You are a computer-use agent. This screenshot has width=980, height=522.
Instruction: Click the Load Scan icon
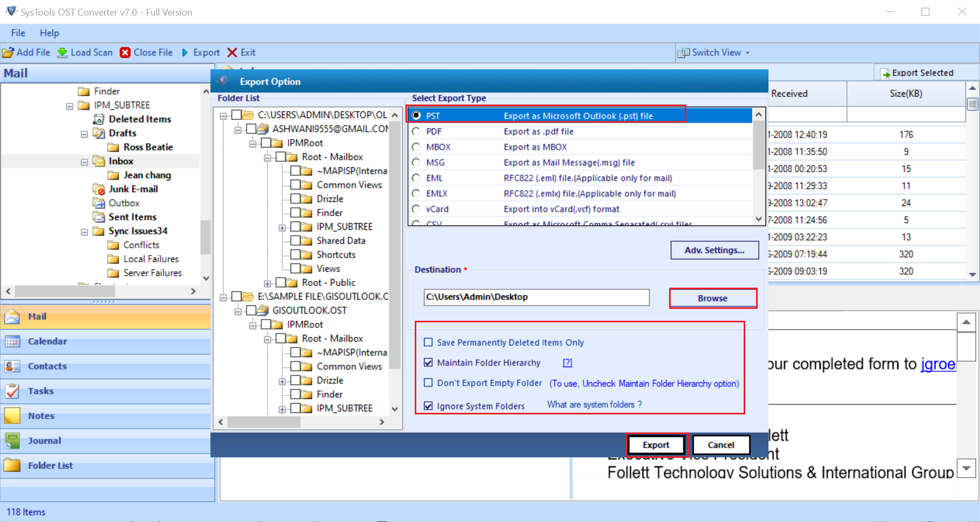63,53
